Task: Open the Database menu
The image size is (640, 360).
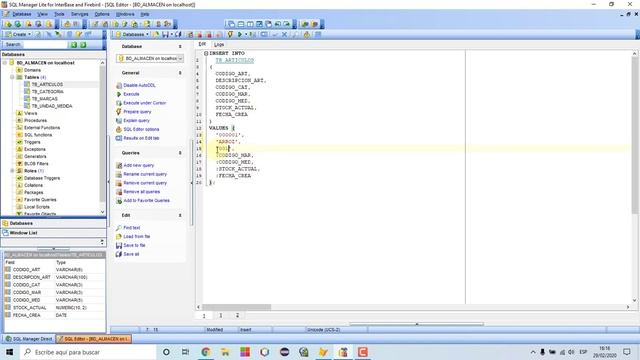Action: [x=22, y=14]
